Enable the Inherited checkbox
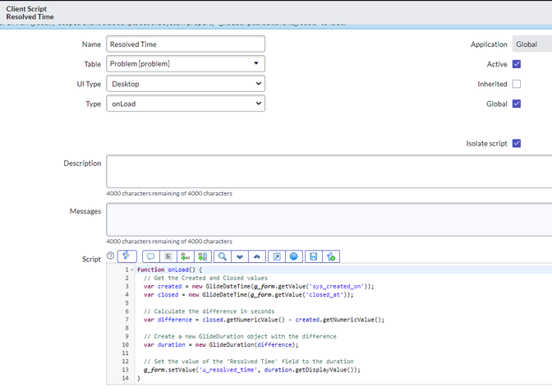 coord(517,84)
